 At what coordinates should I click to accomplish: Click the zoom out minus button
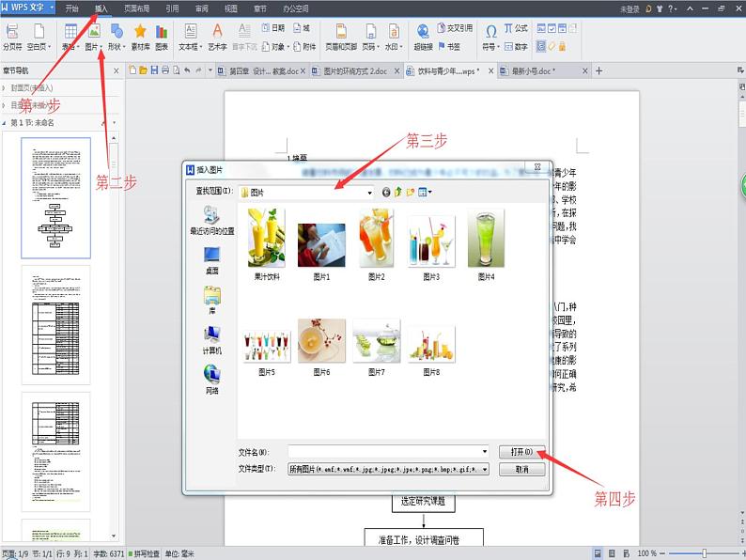[661, 553]
